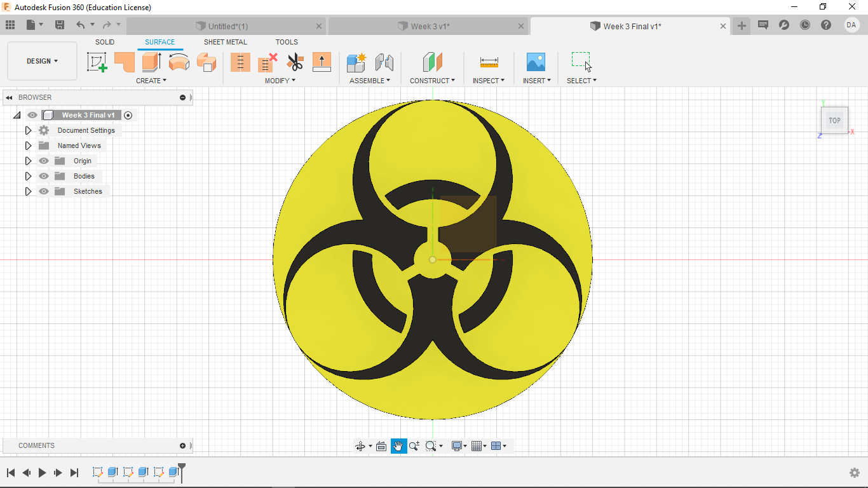This screenshot has height=488, width=868.
Task: Open the INSPECT dropdown menu
Action: point(489,81)
